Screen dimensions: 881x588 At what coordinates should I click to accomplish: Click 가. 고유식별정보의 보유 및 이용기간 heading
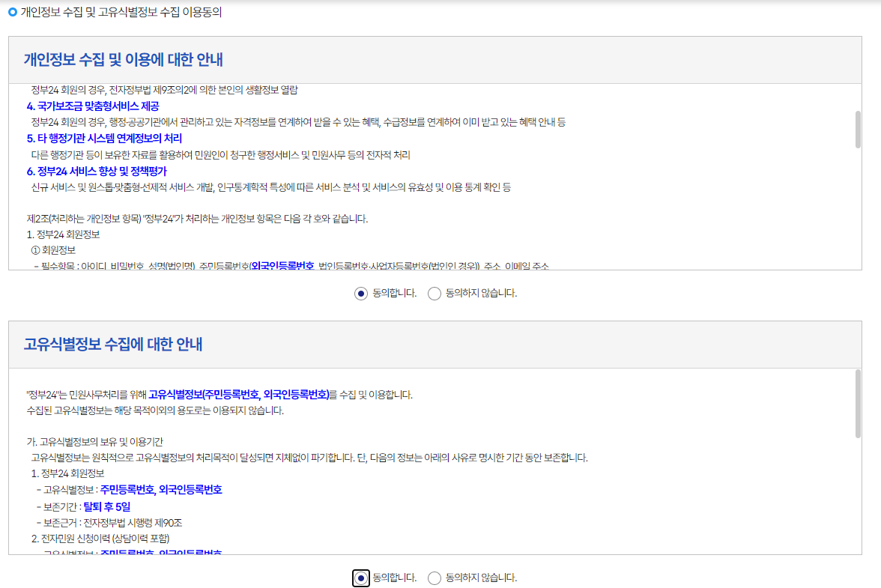[x=94, y=442]
